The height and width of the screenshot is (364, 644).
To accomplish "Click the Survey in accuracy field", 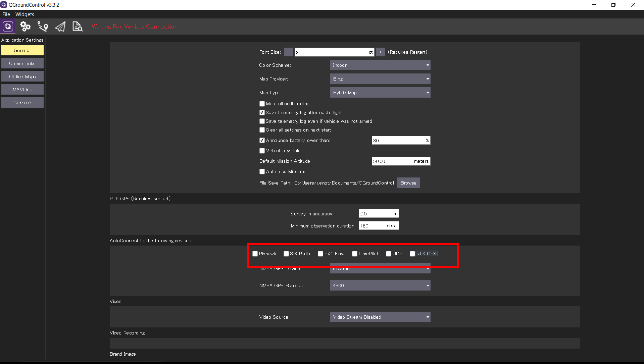I will pos(379,213).
